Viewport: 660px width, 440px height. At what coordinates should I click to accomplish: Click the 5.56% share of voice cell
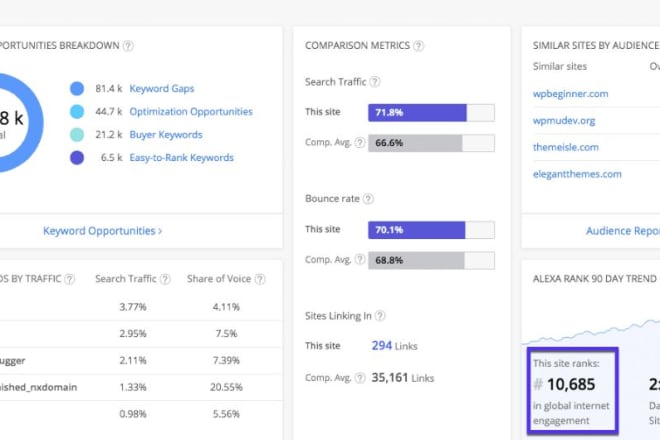tap(226, 414)
